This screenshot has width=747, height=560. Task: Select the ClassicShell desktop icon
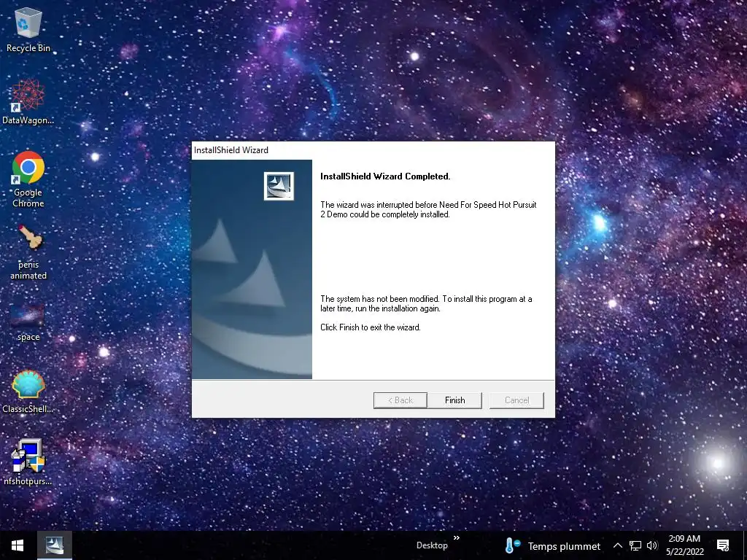[x=28, y=392]
